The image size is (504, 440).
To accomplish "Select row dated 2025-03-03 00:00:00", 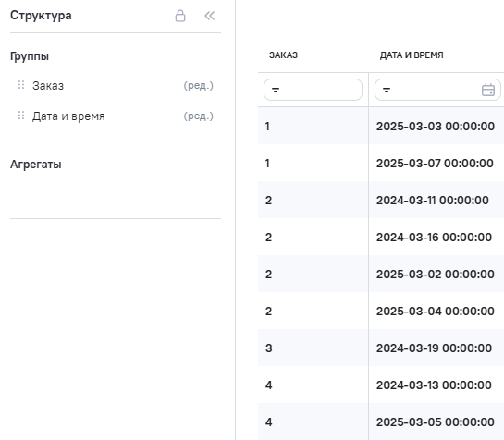I will point(381,126).
